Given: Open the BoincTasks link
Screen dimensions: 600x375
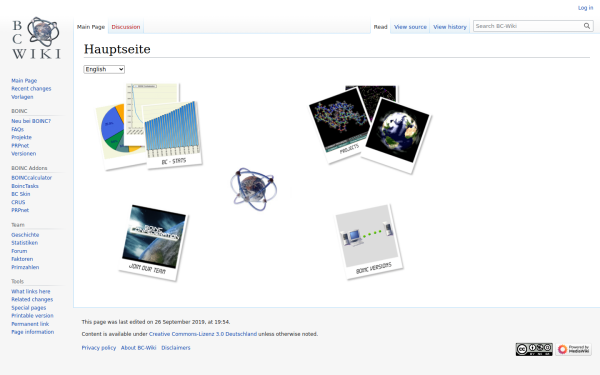Looking at the screenshot, I should (25, 186).
